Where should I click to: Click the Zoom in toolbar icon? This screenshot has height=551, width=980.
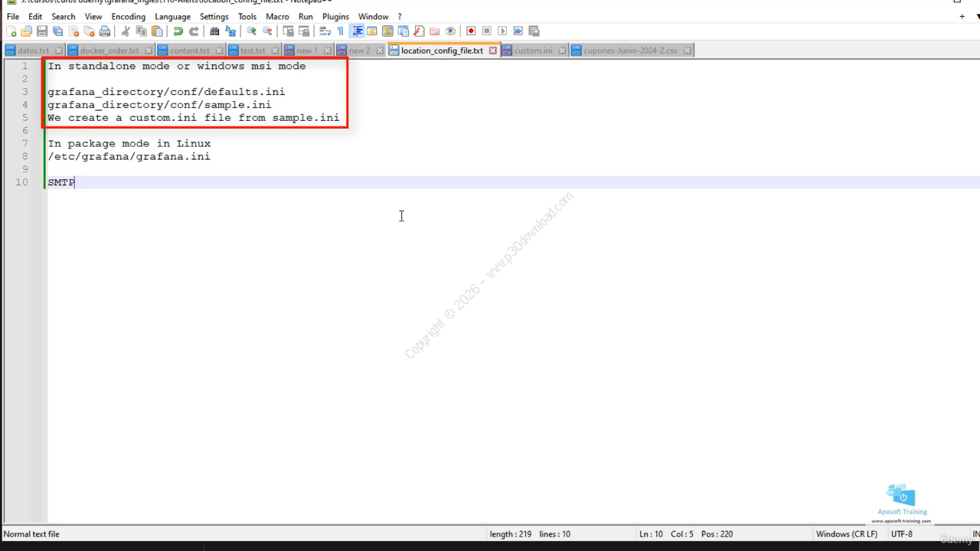point(251,31)
